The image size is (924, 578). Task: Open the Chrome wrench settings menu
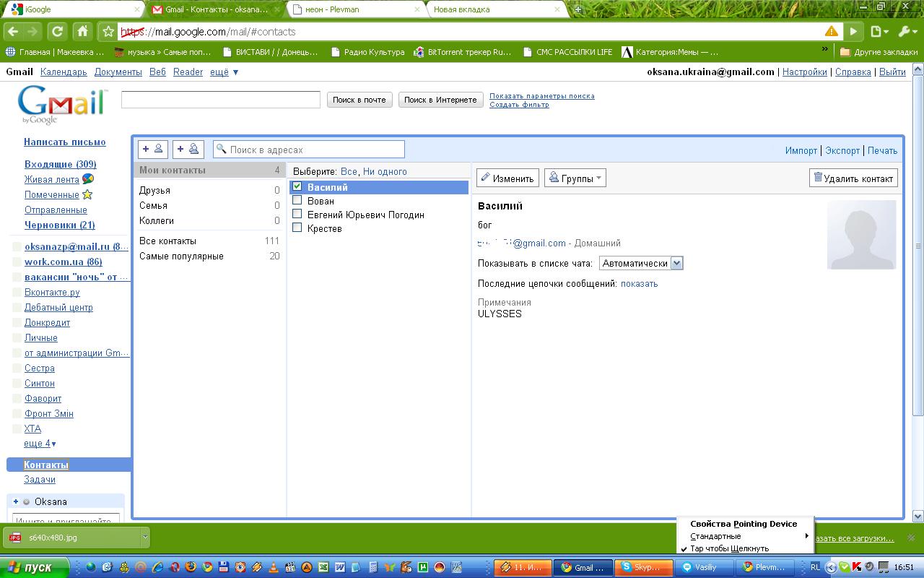[907, 32]
